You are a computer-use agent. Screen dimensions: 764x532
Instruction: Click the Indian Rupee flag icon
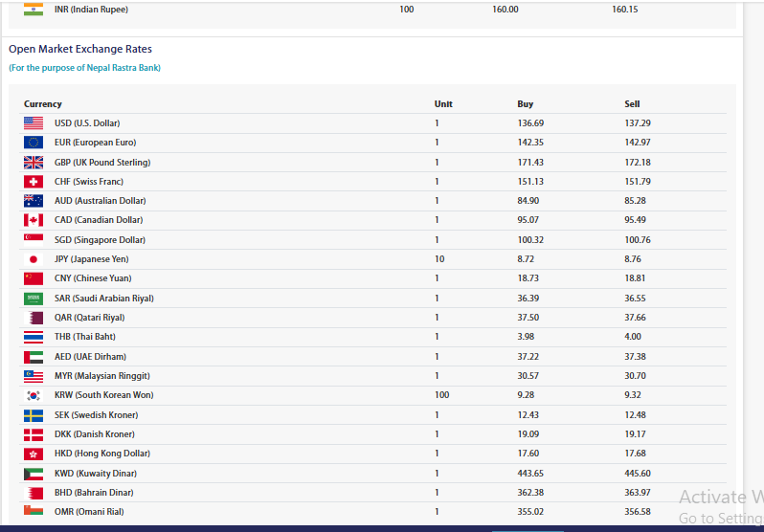click(34, 10)
